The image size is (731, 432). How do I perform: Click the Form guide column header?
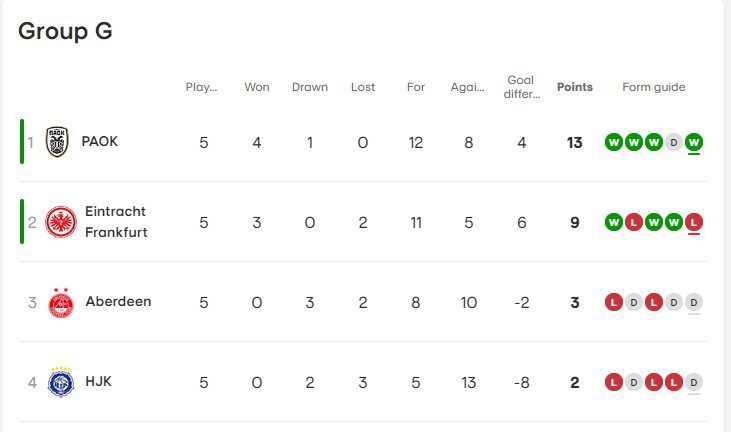(654, 87)
